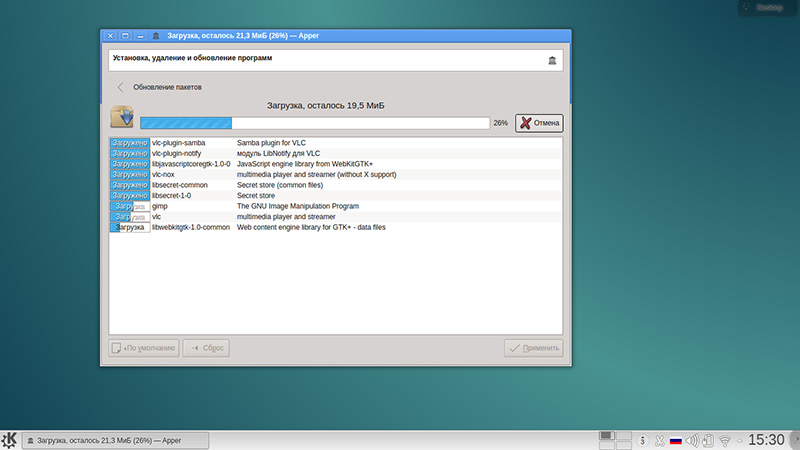Select the libwebkitgtk-1.0-common package row
The image size is (800, 450).
point(335,228)
